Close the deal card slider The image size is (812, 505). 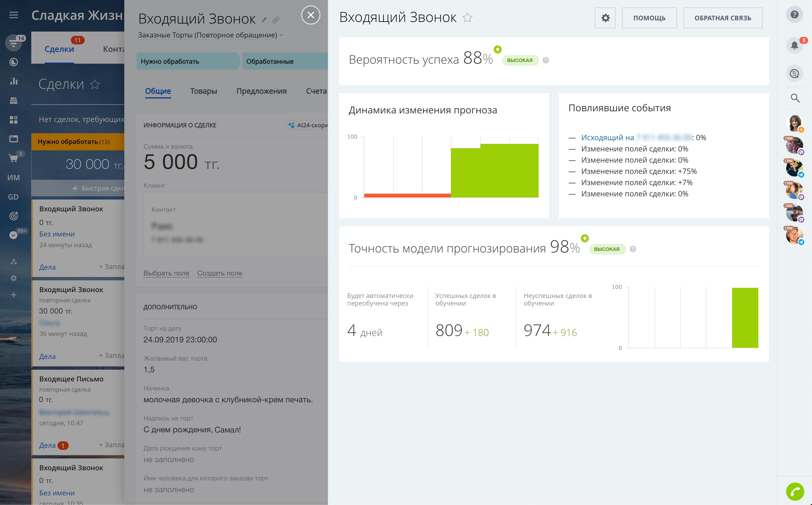(311, 15)
